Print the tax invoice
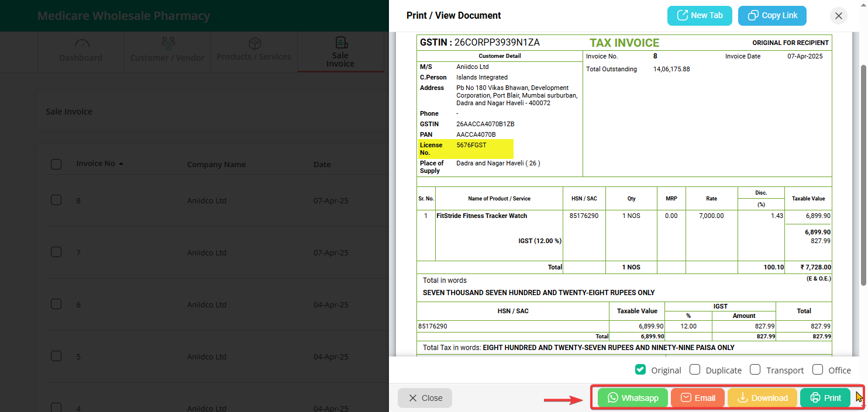 [x=825, y=398]
